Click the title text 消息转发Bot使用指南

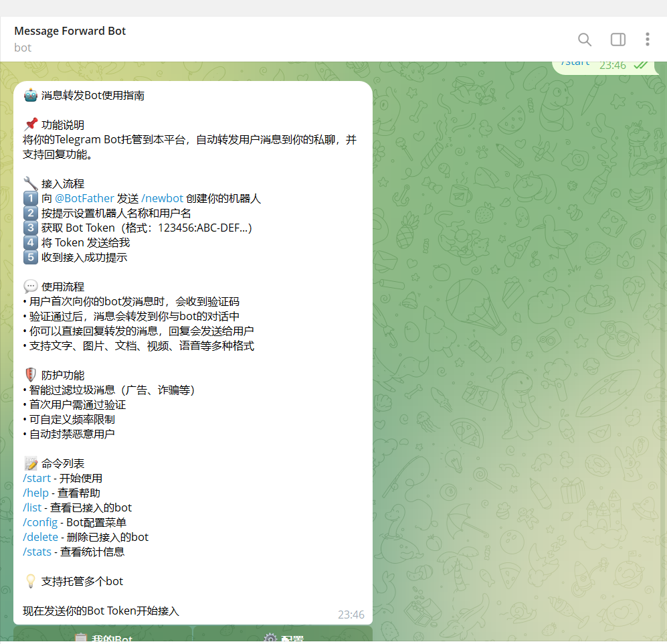(93, 95)
